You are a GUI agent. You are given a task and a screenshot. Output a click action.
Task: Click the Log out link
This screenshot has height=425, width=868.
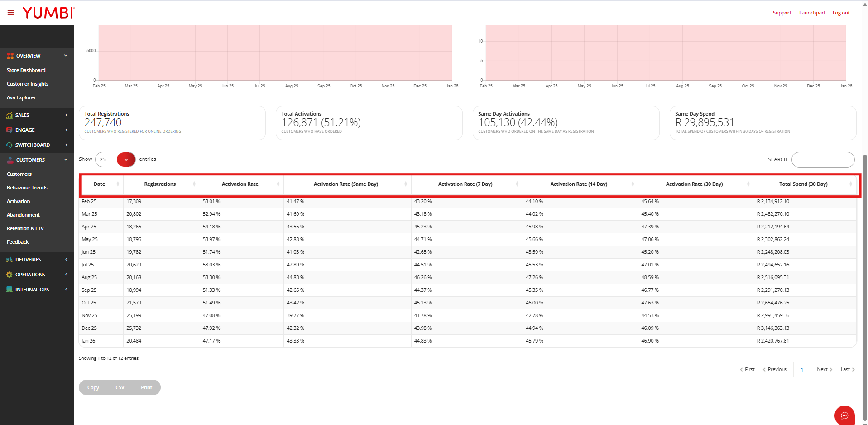pos(841,13)
